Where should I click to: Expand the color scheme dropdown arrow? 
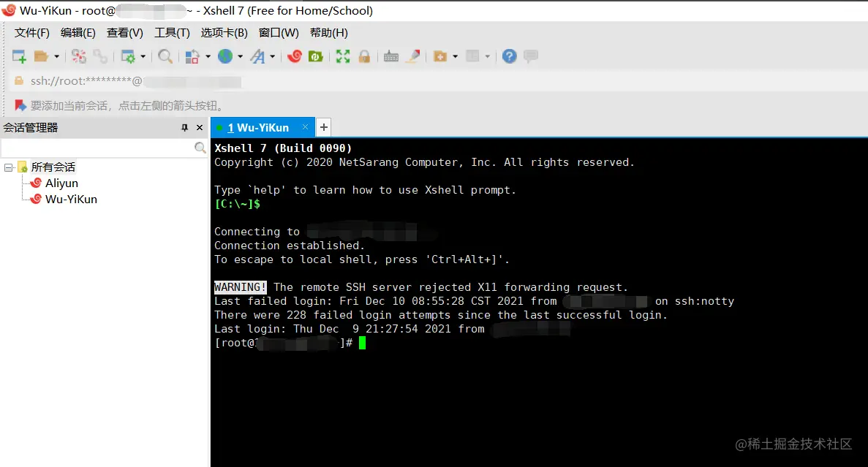(208, 56)
